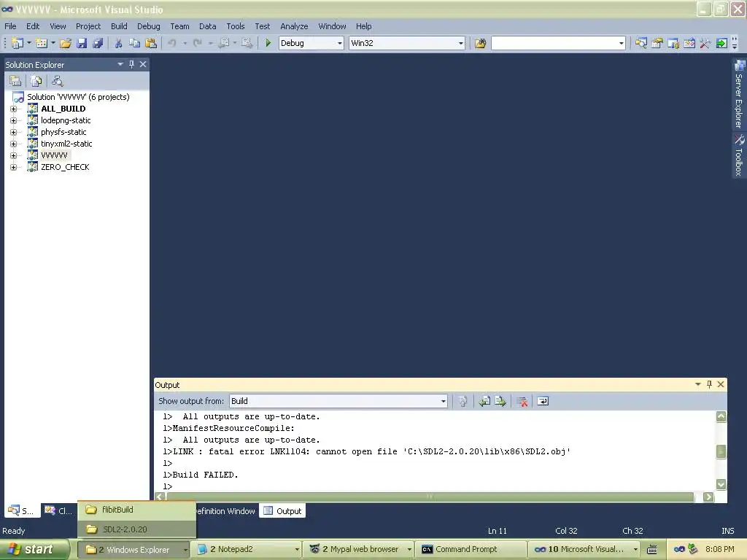This screenshot has width=747, height=560.
Task: Open the Properties Window toolbar icon
Action: click(x=657, y=43)
